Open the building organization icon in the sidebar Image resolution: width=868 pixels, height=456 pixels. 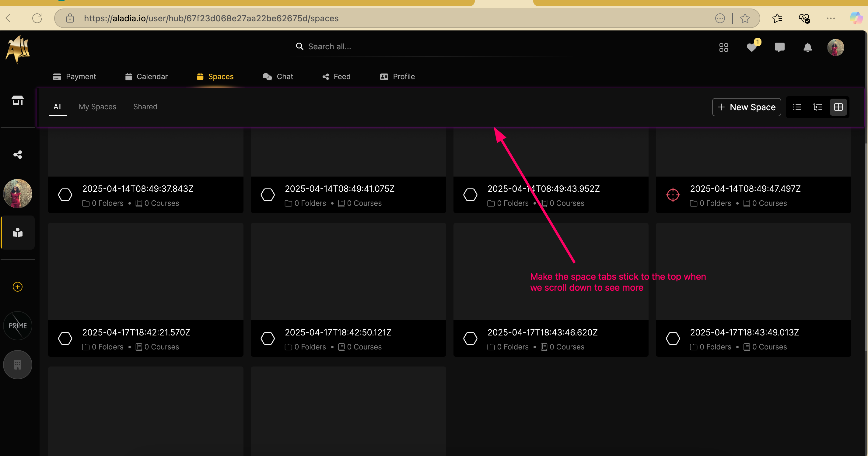[18, 365]
